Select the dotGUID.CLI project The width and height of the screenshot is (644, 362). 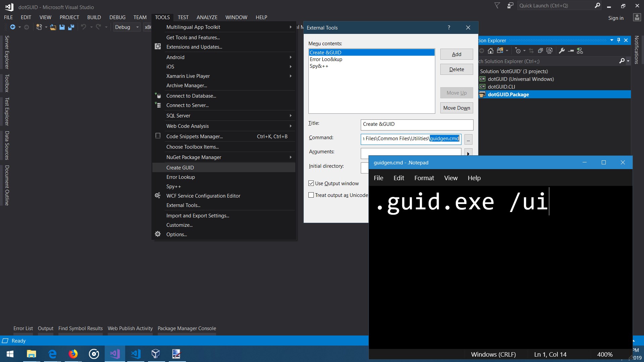[x=501, y=87]
